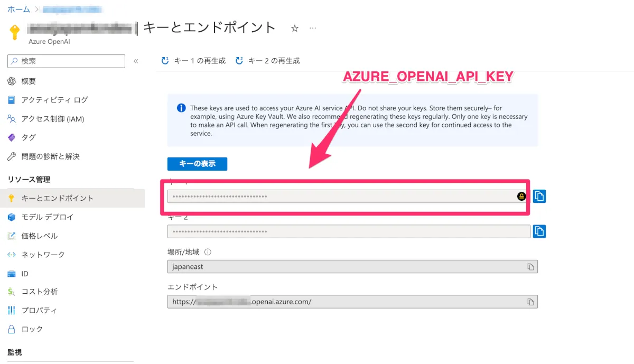Image resolution: width=634 pixels, height=364 pixels.
Task: Copy the endpoint URL
Action: click(x=530, y=302)
